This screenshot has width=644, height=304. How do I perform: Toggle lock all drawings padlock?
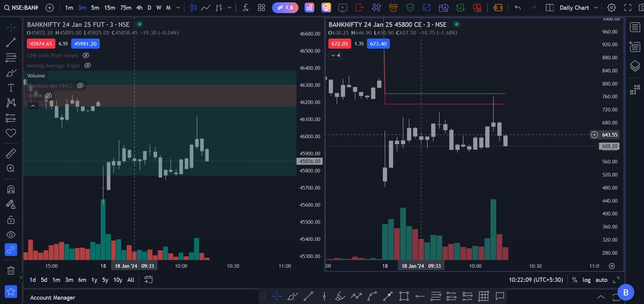click(x=11, y=220)
